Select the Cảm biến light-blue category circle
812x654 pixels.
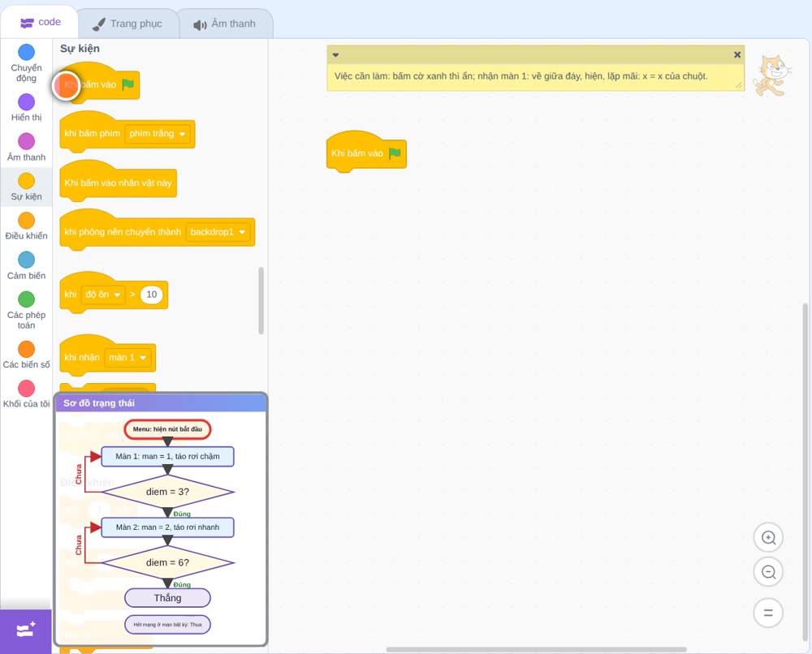tap(27, 260)
